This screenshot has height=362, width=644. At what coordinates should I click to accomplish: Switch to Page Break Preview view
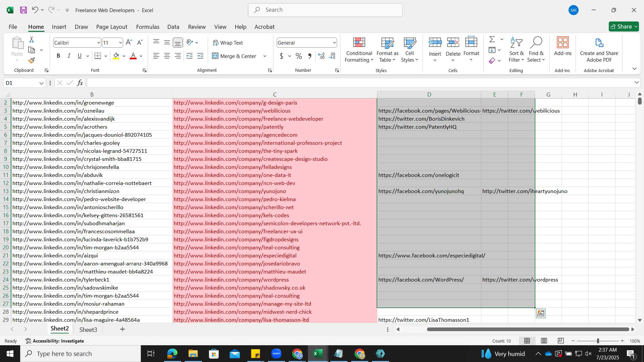pyautogui.click(x=560, y=341)
